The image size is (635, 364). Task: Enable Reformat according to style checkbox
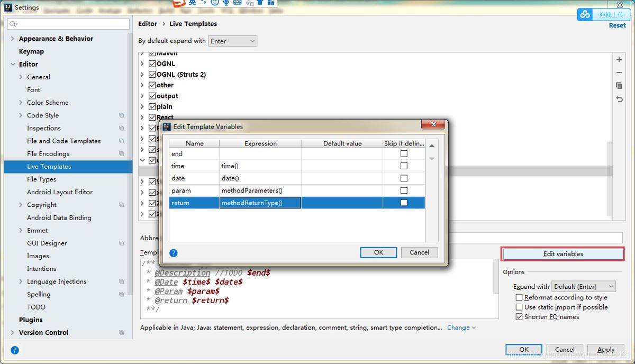click(519, 297)
